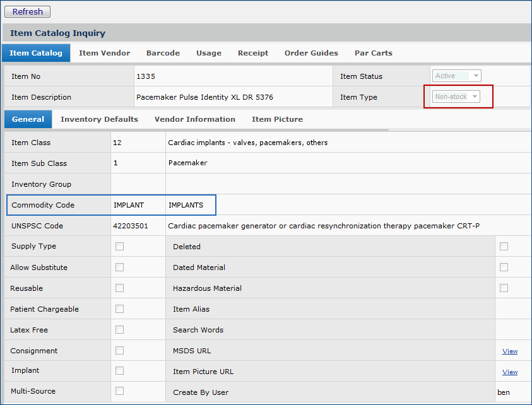Click the Refresh button
532x405 pixels.
click(x=27, y=11)
